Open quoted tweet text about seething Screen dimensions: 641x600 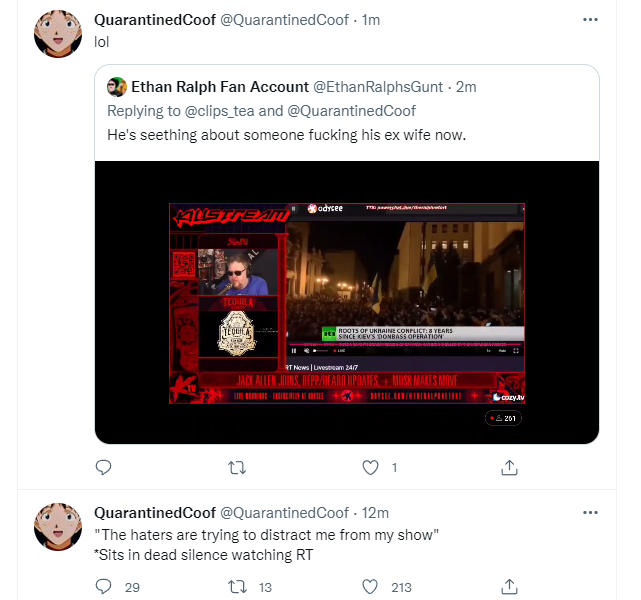287,135
